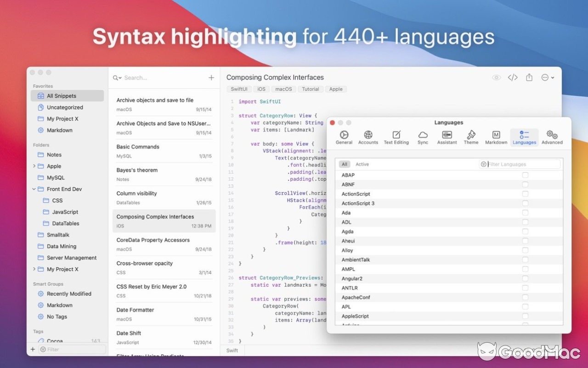Expand the Apple folder in sidebar

point(34,166)
